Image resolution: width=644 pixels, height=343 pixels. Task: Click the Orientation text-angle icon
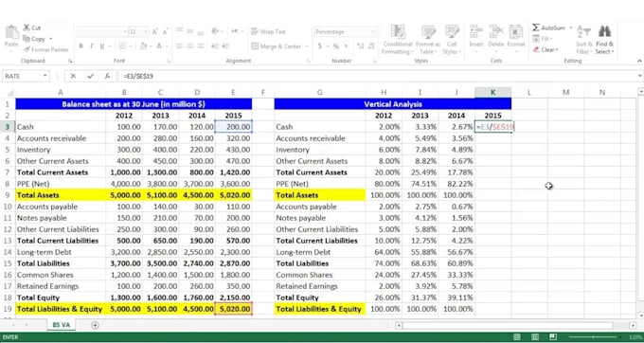tap(215, 31)
